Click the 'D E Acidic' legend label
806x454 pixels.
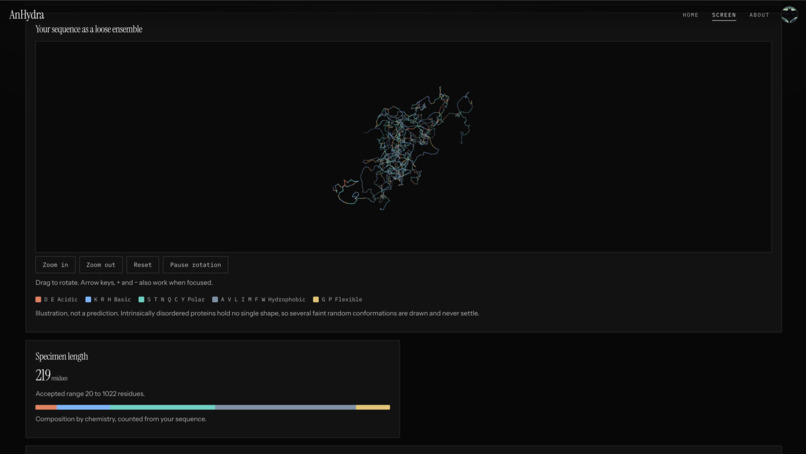coord(61,299)
